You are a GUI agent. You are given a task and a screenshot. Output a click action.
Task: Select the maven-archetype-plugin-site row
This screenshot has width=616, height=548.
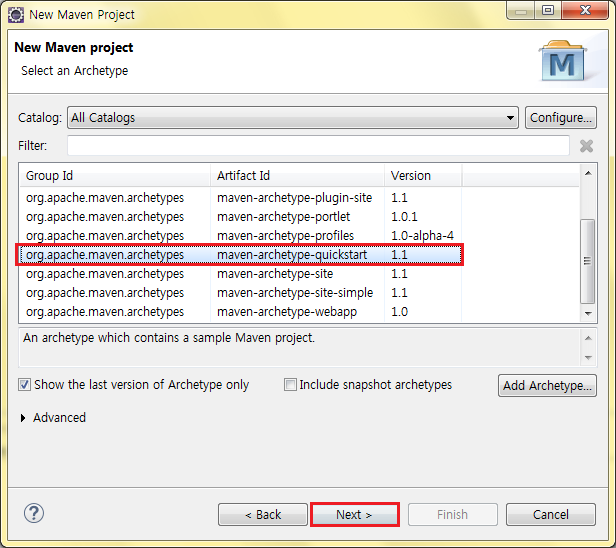240,198
